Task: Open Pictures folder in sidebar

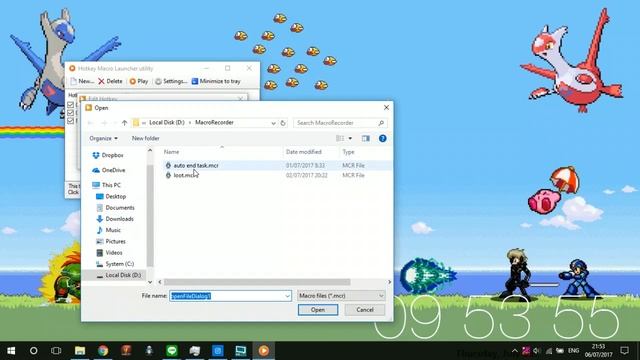Action: (111, 241)
